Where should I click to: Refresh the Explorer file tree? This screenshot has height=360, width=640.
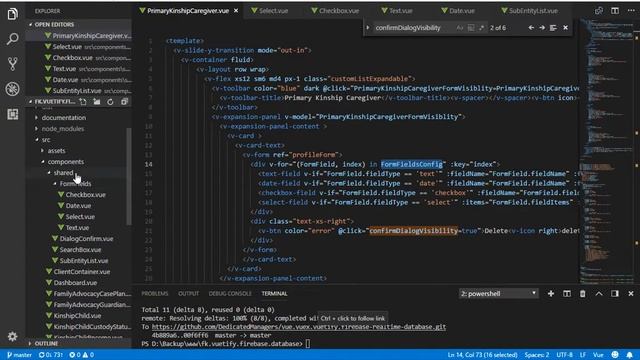pyautogui.click(x=110, y=101)
